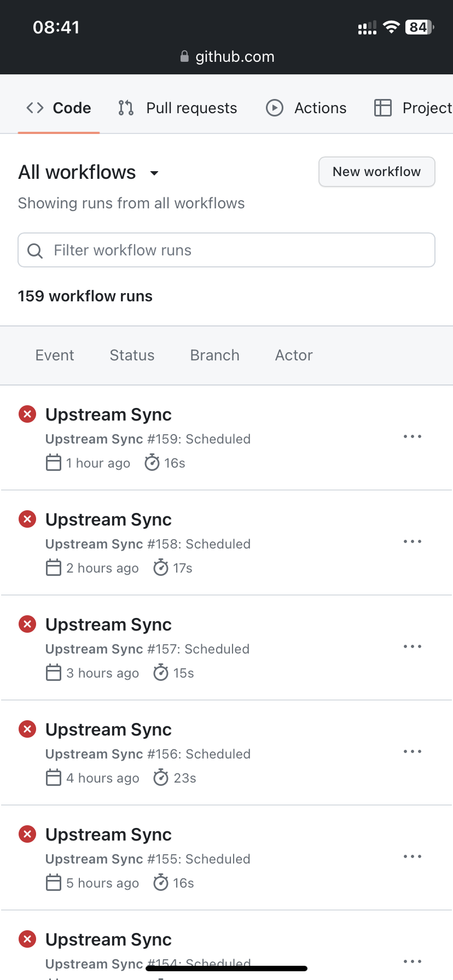Open the Upstream Sync #158 run
Image resolution: width=453 pixels, height=980 pixels.
click(108, 519)
